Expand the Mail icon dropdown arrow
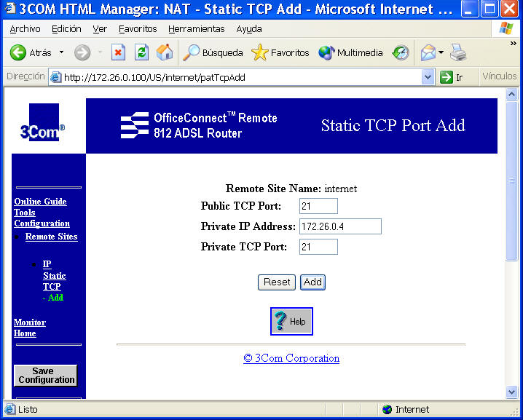Viewport: 523px width, 420px height. click(x=441, y=52)
